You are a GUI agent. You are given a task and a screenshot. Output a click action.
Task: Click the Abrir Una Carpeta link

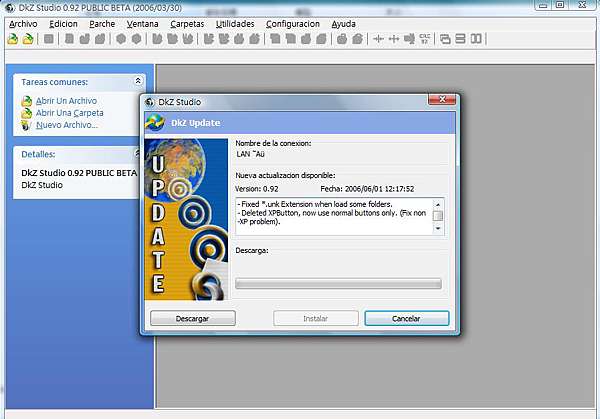click(x=70, y=113)
